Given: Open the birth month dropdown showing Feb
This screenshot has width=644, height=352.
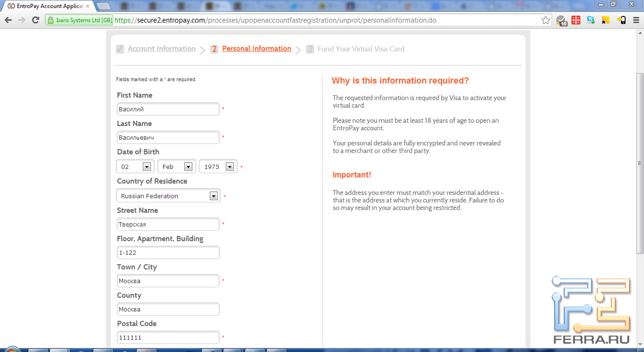Looking at the screenshot, I should 177,167.
